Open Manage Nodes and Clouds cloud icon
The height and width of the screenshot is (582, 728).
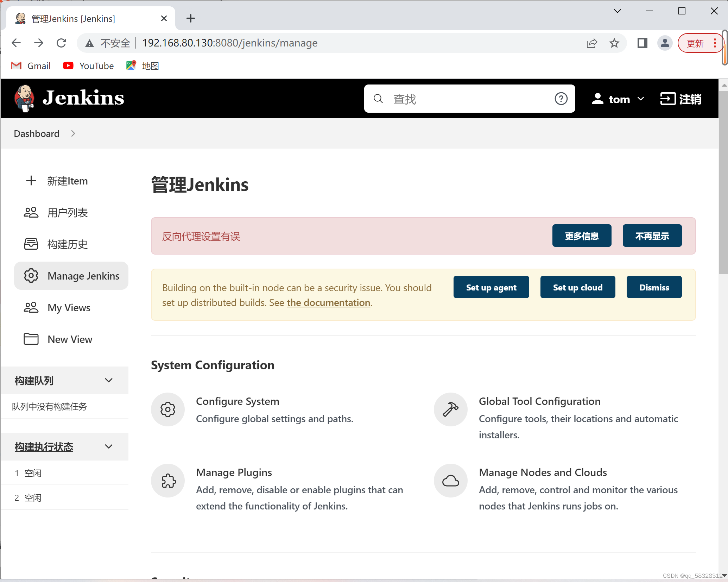pos(450,481)
